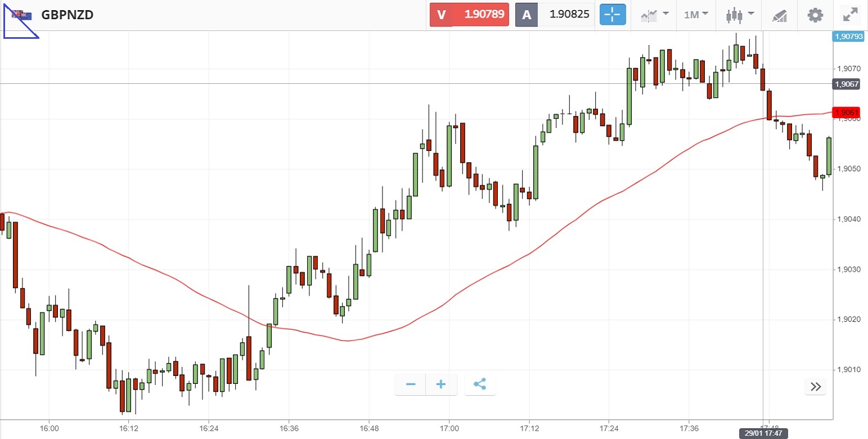Share the chart
868x439 pixels.
pyautogui.click(x=479, y=384)
